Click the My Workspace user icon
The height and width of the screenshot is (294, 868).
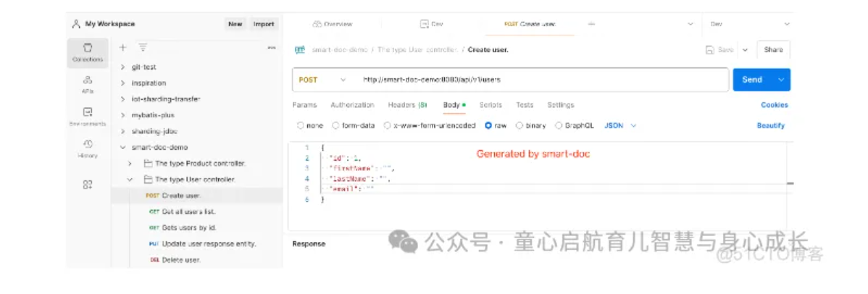point(76,24)
